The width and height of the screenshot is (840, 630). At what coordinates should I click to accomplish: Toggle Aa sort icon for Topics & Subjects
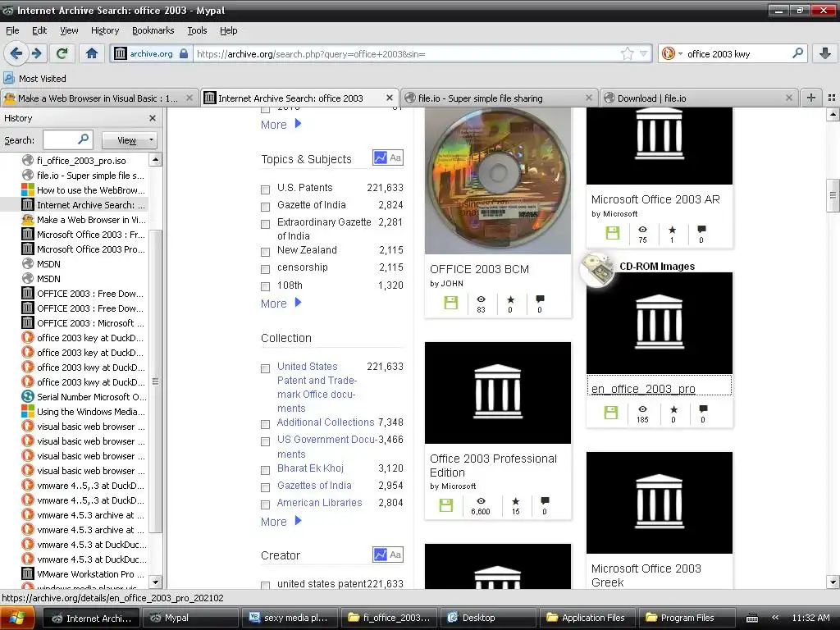tap(395, 158)
